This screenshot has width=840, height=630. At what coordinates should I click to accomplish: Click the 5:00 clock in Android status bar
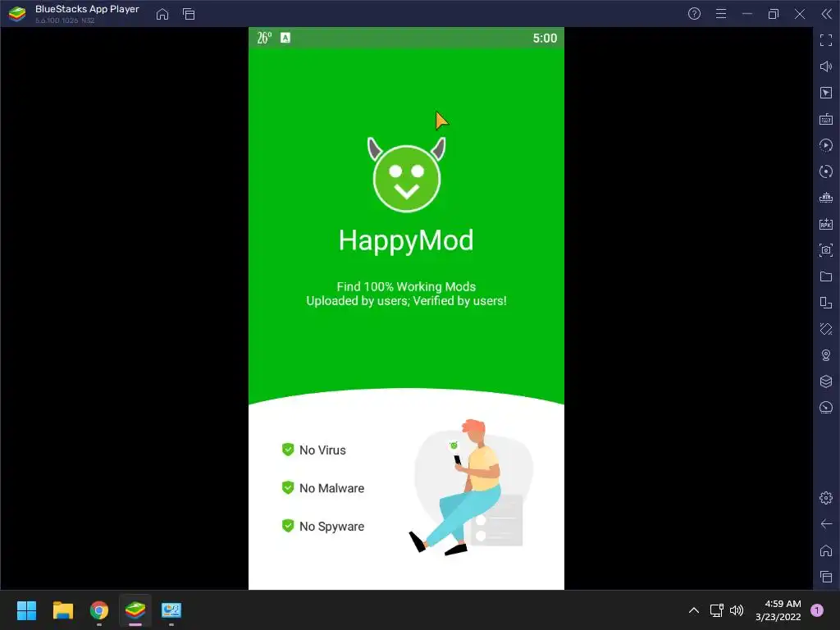pyautogui.click(x=545, y=38)
